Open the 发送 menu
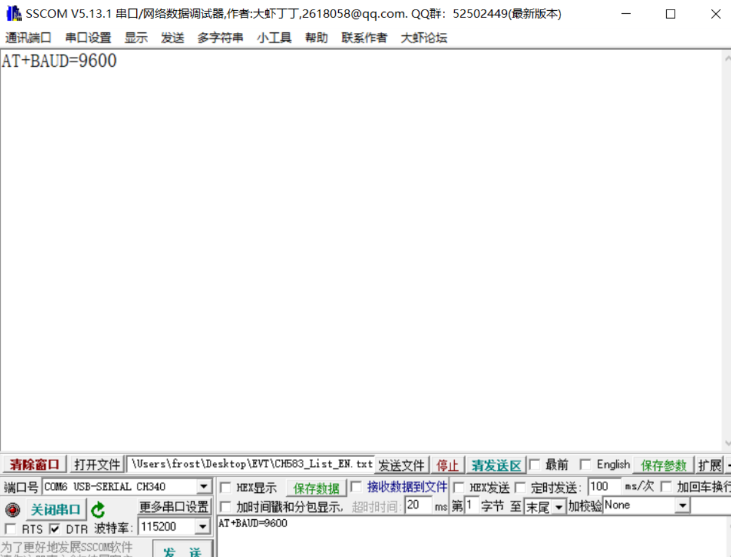This screenshot has width=731, height=557. [172, 37]
